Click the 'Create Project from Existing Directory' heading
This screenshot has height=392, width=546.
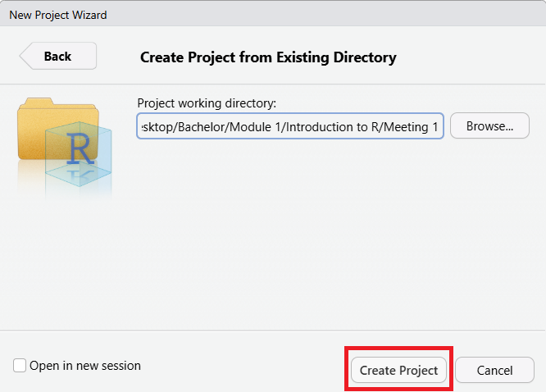268,57
